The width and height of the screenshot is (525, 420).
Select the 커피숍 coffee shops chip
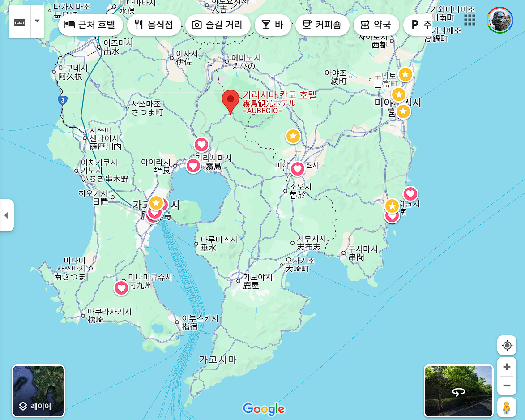pos(322,25)
